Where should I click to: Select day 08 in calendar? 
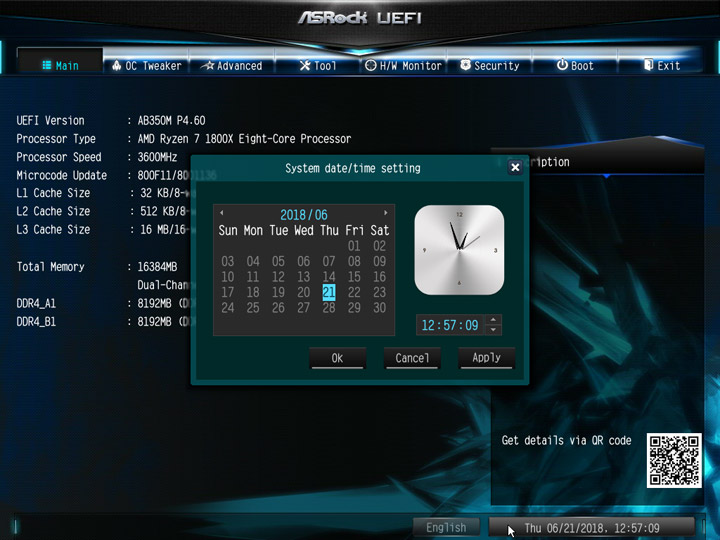[x=354, y=262]
